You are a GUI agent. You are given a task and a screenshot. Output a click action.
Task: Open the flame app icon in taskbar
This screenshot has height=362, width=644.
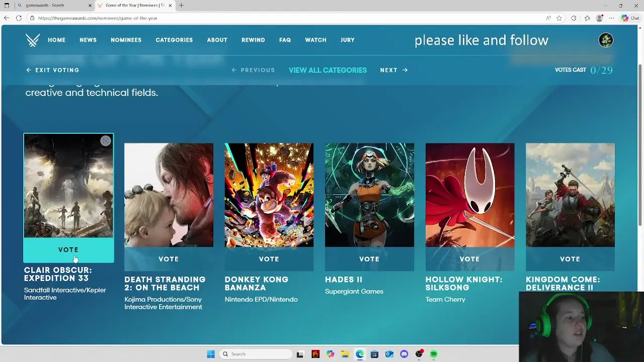coord(315,354)
